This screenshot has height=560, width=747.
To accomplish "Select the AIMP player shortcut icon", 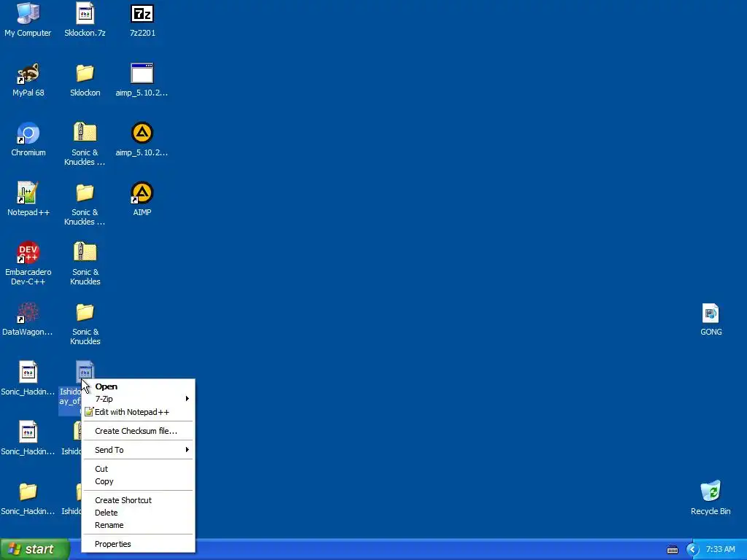I will point(142,199).
